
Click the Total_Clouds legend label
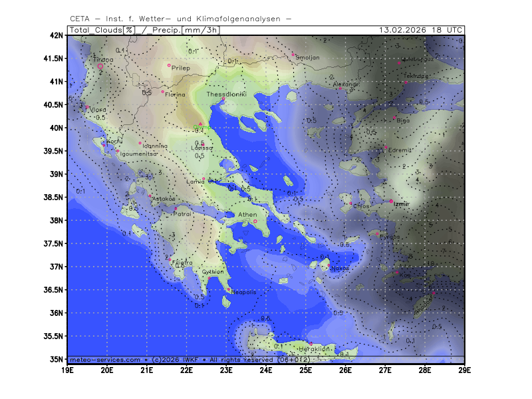(95, 30)
